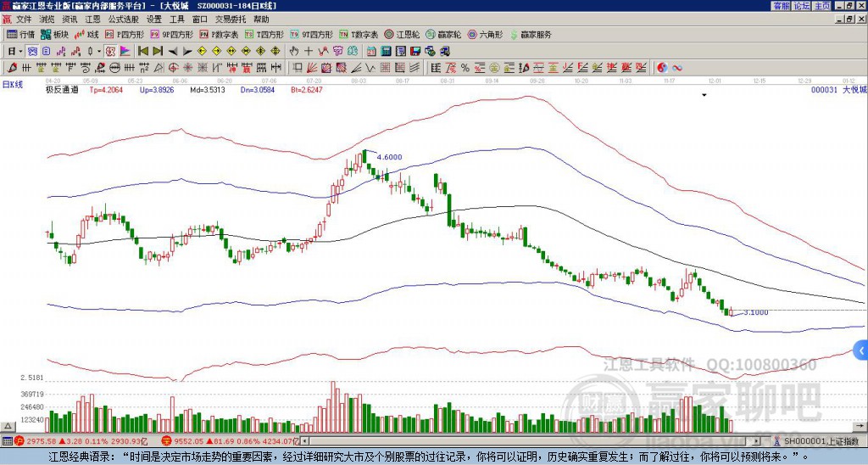Click the horizontal scrollbar right arrow
The width and height of the screenshot is (868, 465).
point(757,441)
